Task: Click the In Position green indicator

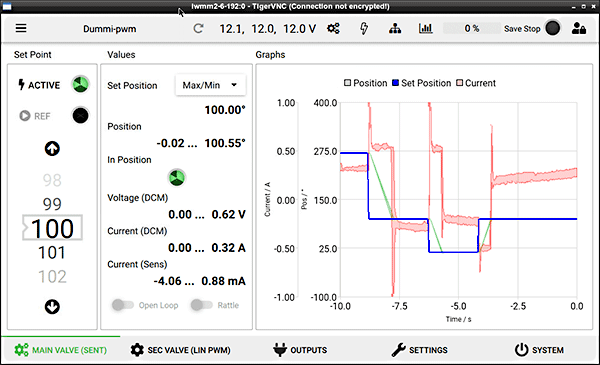Action: click(177, 178)
